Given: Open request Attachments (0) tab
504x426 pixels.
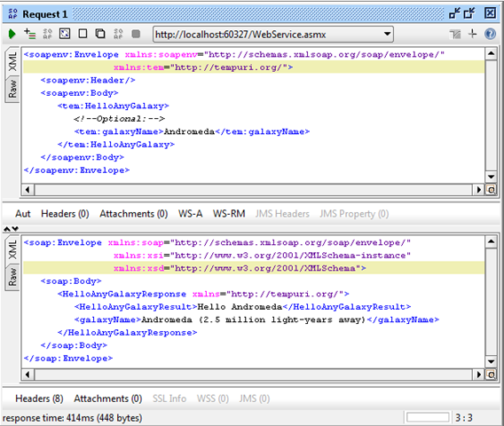Looking at the screenshot, I should click(133, 214).
